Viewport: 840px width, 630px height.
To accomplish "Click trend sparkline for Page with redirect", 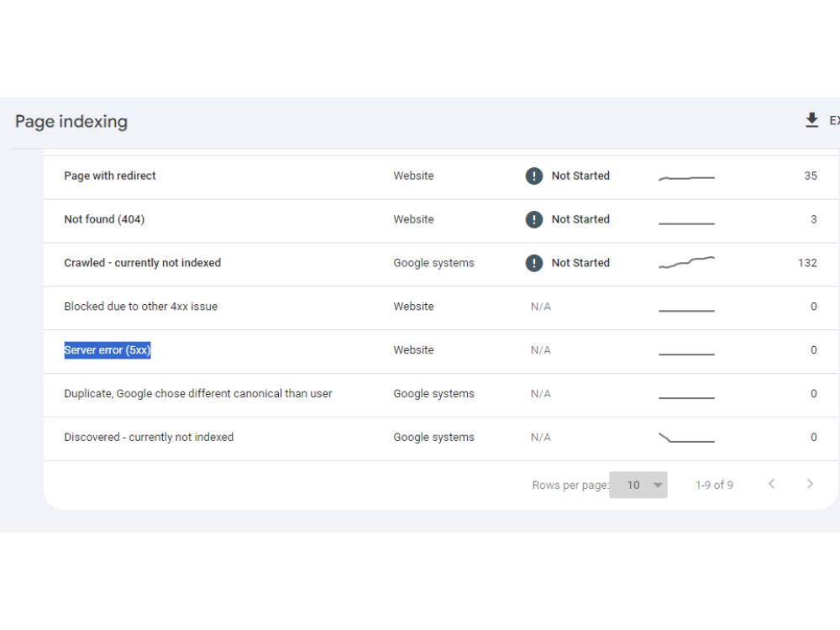I will pyautogui.click(x=686, y=177).
